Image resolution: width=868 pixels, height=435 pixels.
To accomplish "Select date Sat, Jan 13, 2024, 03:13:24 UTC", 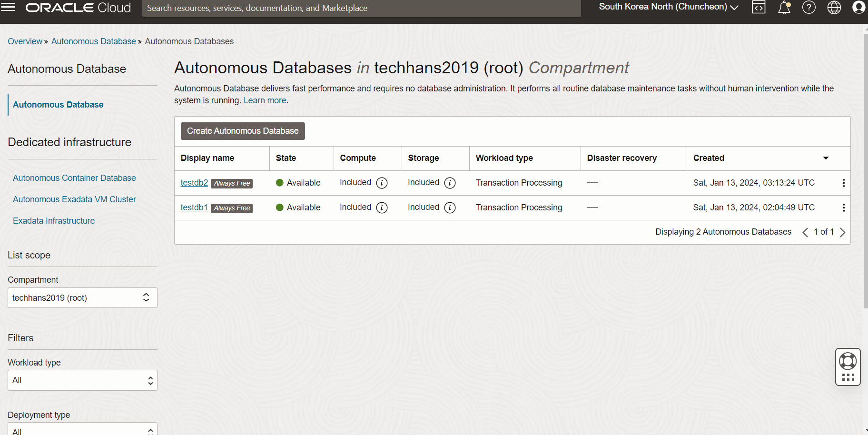I will (754, 183).
